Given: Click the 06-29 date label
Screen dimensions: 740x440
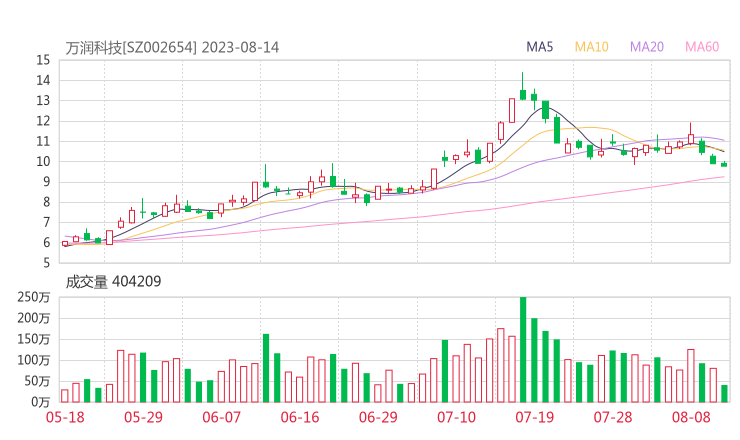Looking at the screenshot, I should (378, 417).
